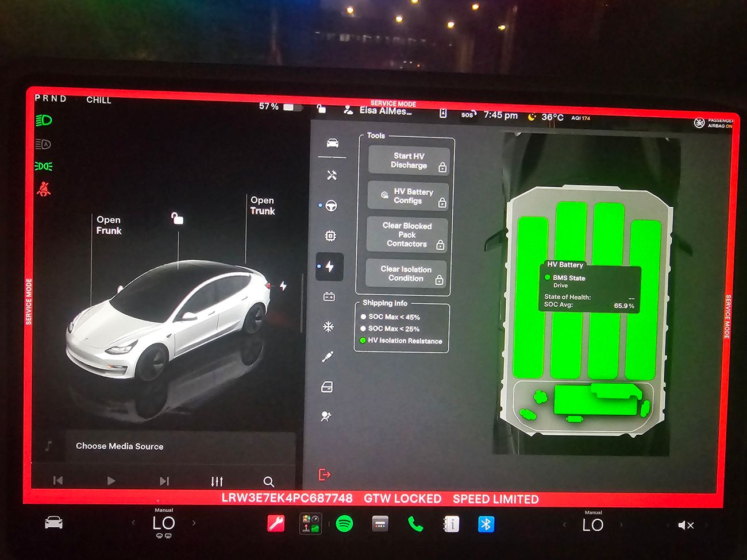Tap driver side LO temperature

pos(164,523)
